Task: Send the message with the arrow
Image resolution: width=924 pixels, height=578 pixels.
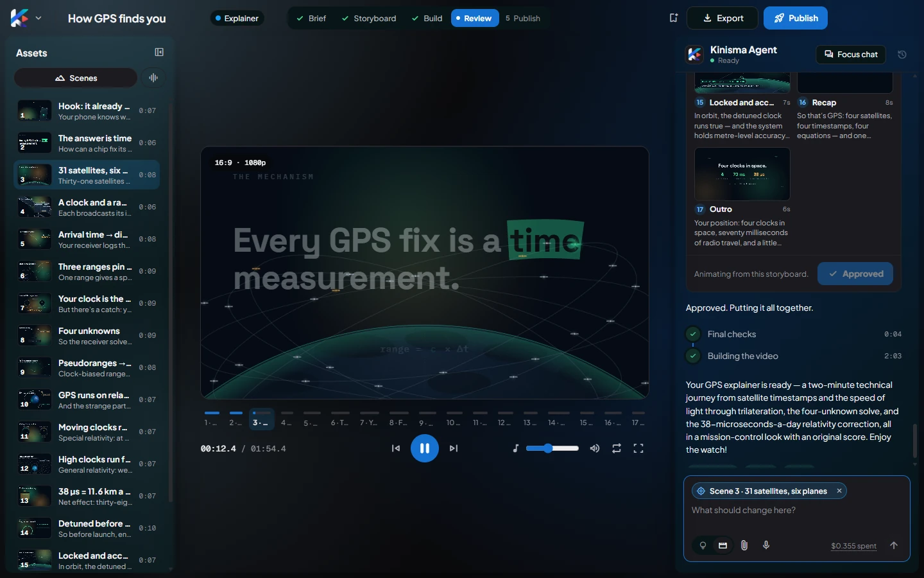Action: tap(894, 545)
